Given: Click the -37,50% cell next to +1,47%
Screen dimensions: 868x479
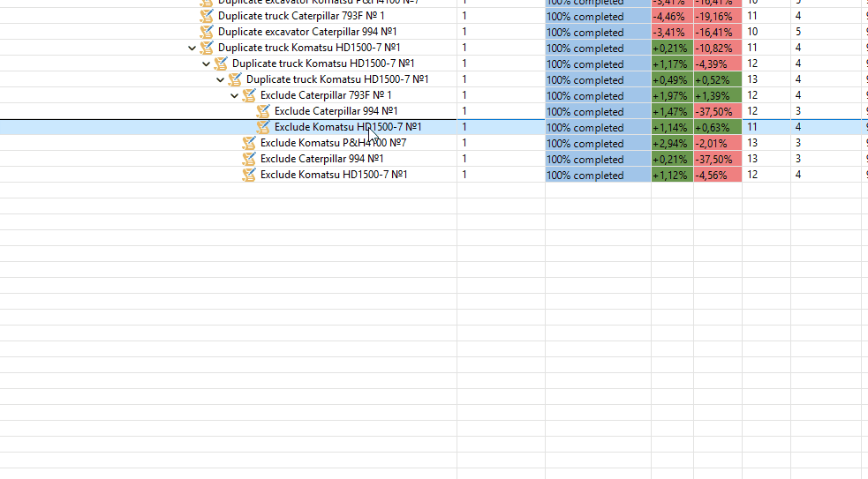Looking at the screenshot, I should point(717,112).
